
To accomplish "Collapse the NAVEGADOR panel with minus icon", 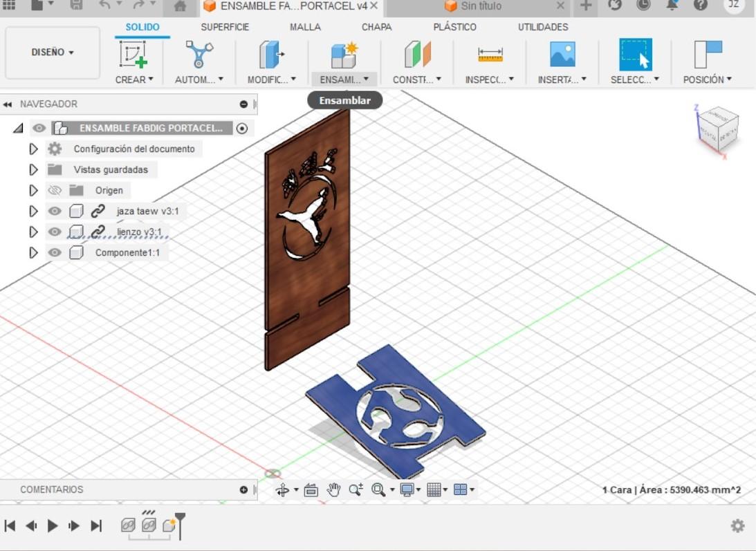I will 243,104.
